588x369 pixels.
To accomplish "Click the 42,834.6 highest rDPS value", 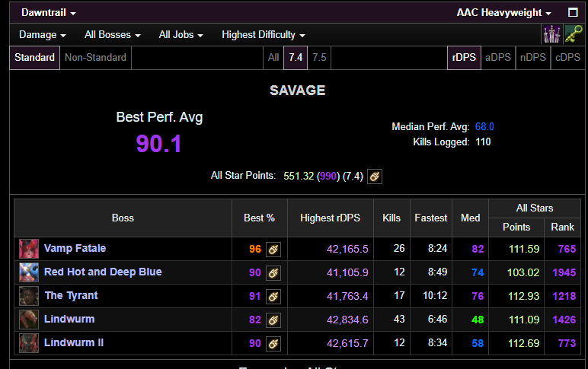I will click(347, 320).
